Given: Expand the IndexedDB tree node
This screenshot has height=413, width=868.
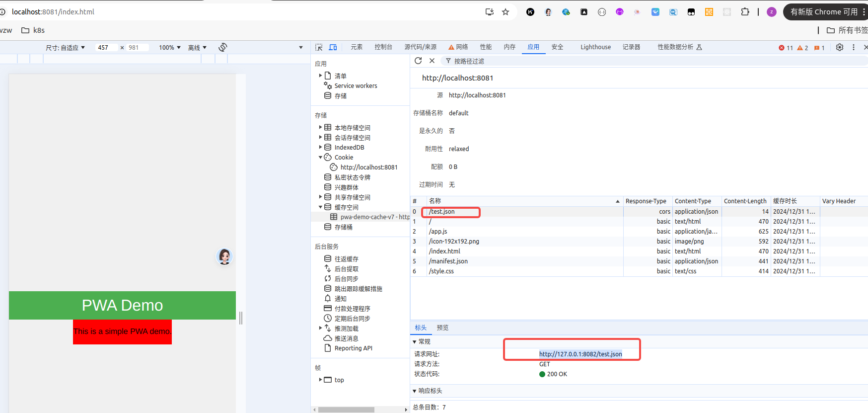Looking at the screenshot, I should (320, 147).
